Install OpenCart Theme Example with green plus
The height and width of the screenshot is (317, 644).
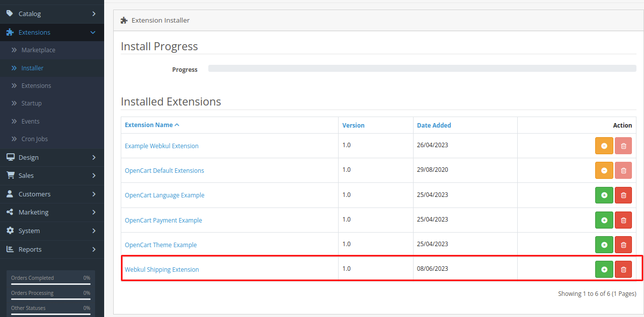point(604,245)
